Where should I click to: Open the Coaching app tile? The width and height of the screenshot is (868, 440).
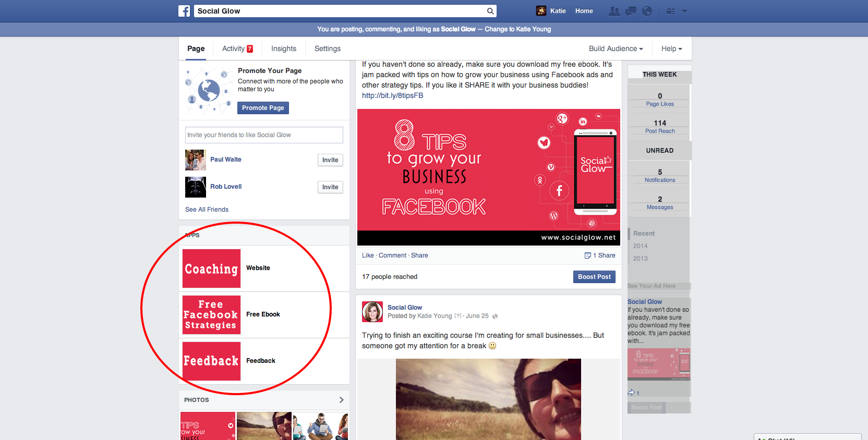(x=211, y=268)
